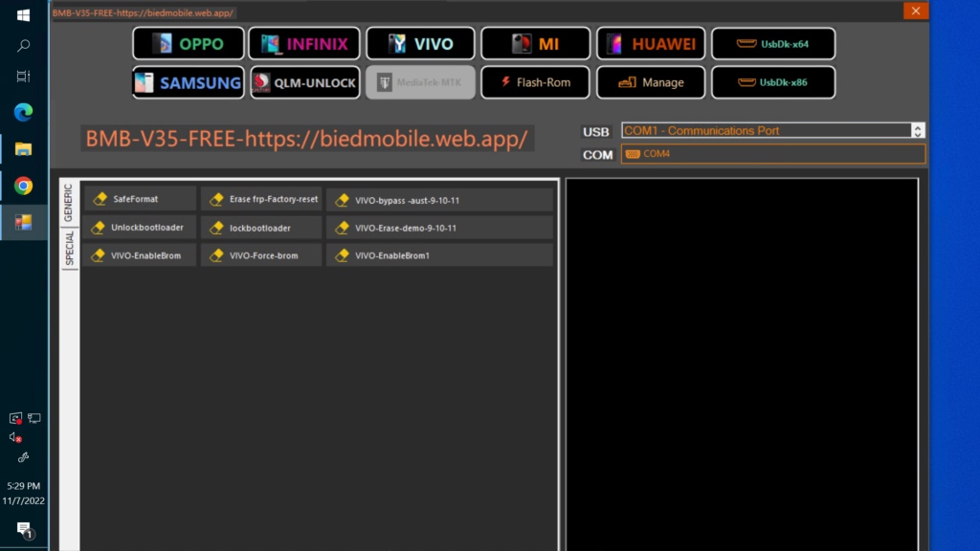Click the Snapdragon icon on QLM-UNLOCK
The image size is (980, 551).
coord(261,82)
